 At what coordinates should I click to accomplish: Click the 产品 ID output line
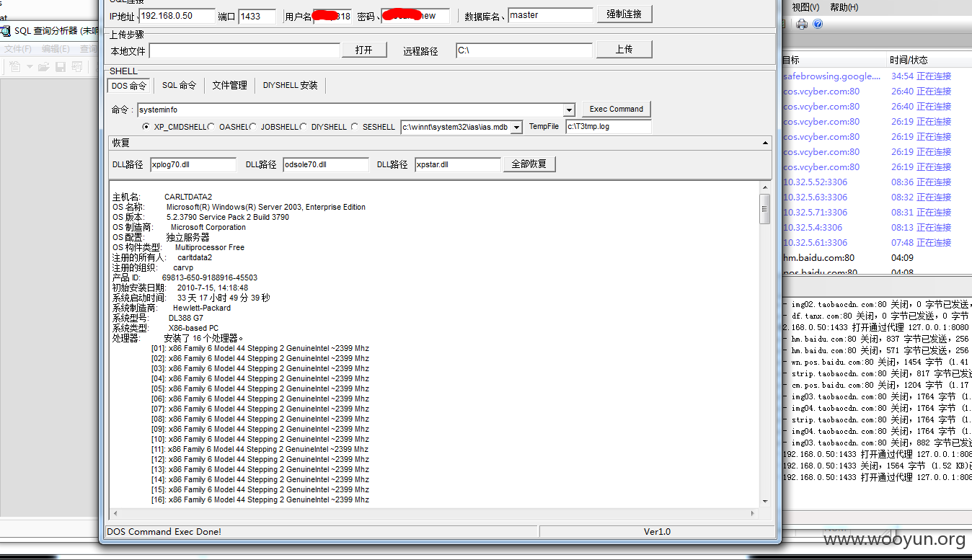[x=185, y=277]
